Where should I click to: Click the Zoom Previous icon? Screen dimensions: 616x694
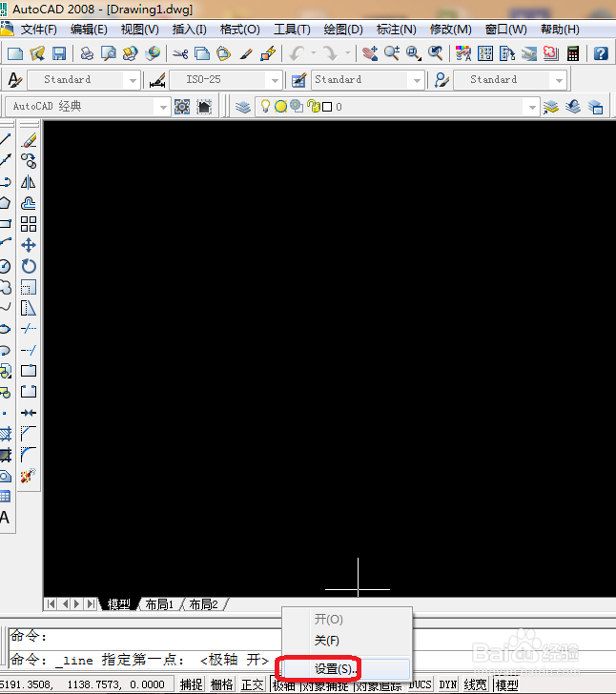[436, 54]
